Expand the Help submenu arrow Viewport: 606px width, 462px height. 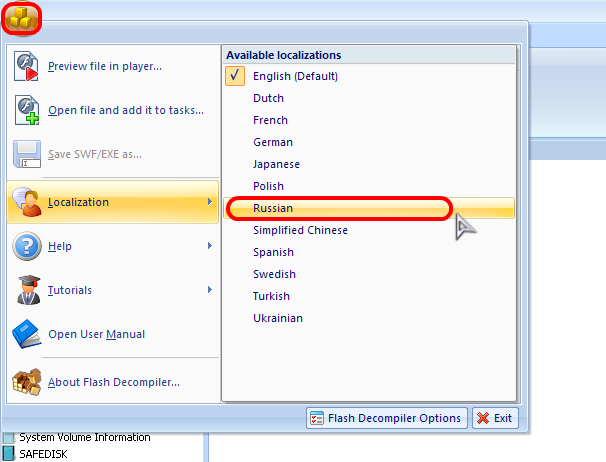209,246
